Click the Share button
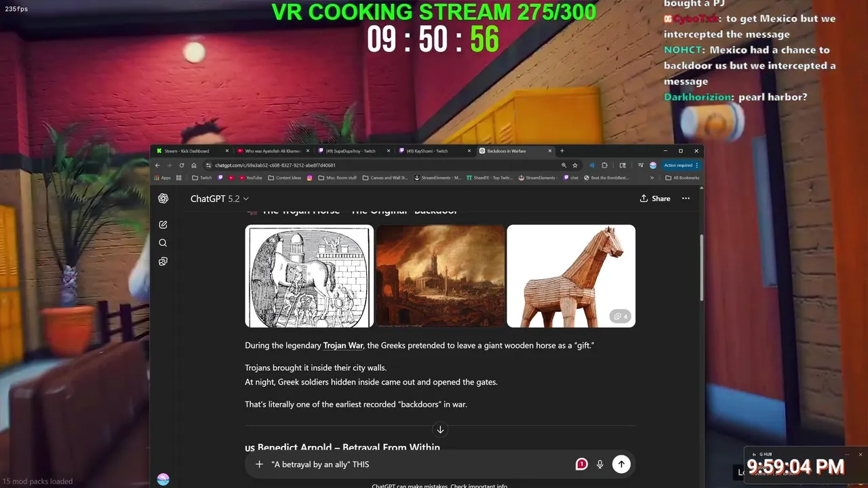The image size is (868, 488). point(655,199)
